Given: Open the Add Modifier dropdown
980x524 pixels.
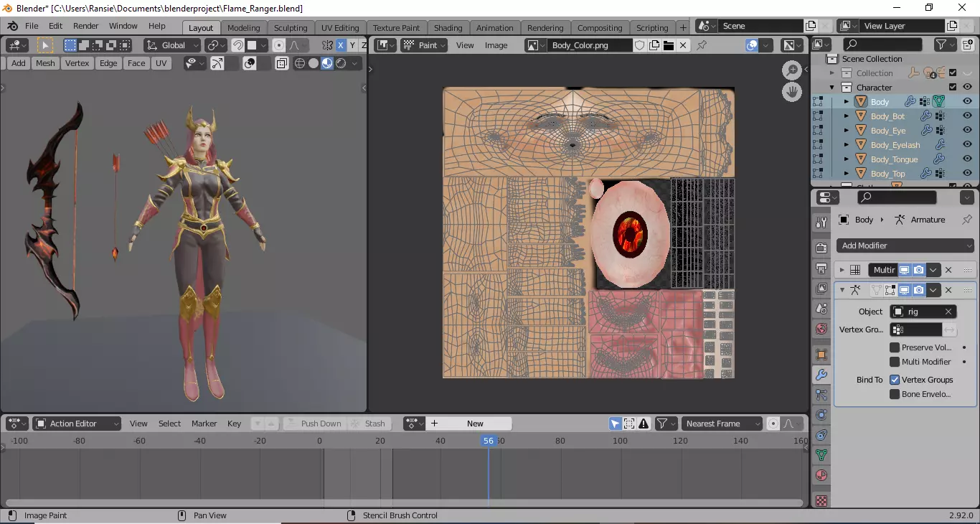Looking at the screenshot, I should tap(905, 245).
